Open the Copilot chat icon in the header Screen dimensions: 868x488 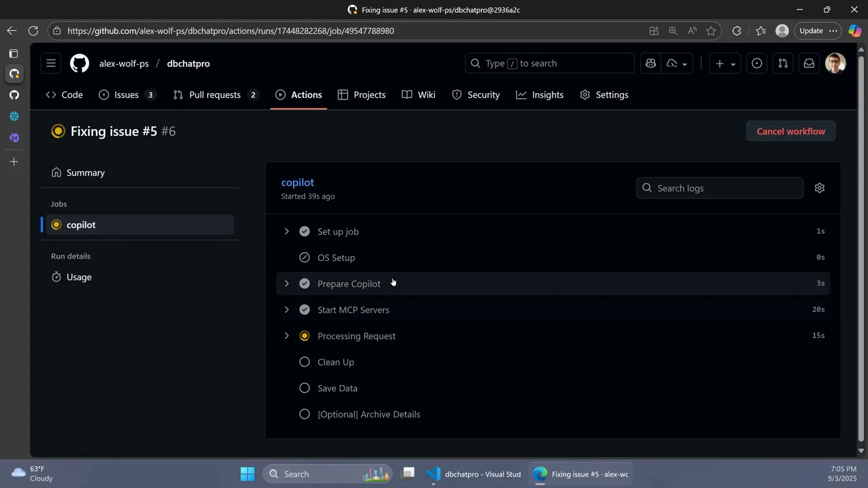tap(650, 63)
